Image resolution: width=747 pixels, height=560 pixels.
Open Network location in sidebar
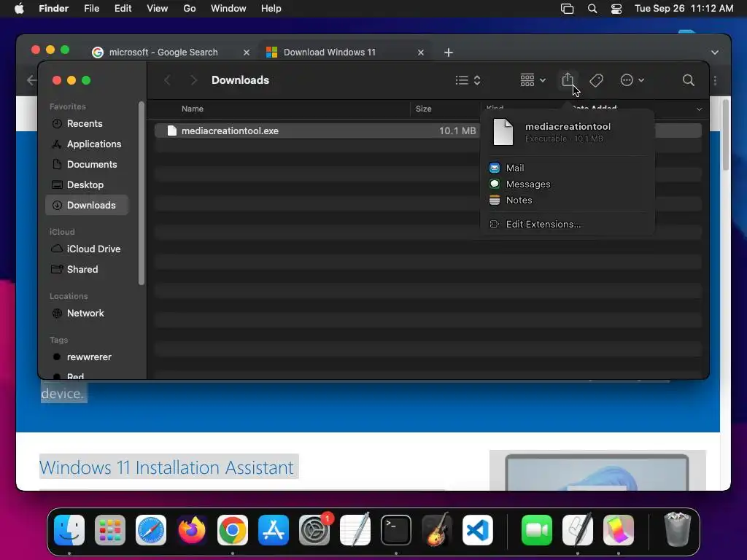pos(85,313)
